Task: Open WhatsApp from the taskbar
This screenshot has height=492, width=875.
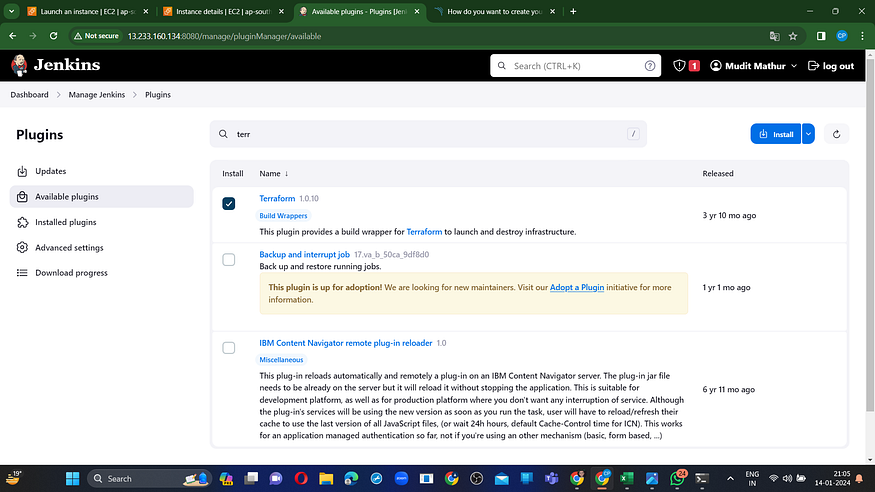Action: [x=677, y=479]
